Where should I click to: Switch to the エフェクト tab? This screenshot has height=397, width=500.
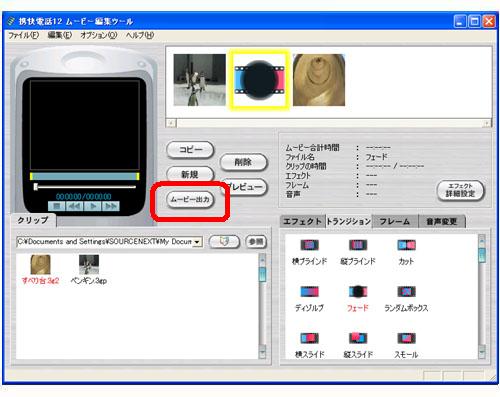[x=302, y=221]
